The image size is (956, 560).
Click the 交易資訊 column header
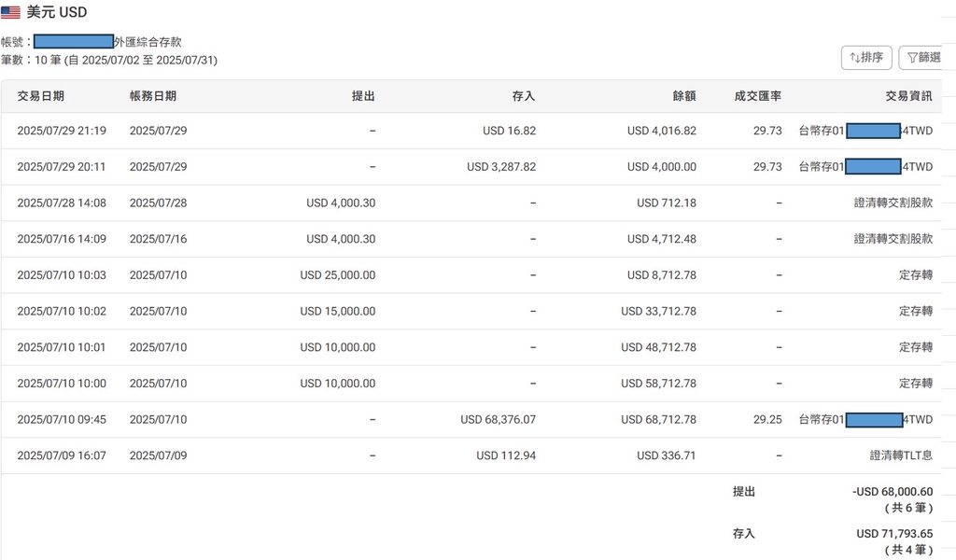(908, 96)
